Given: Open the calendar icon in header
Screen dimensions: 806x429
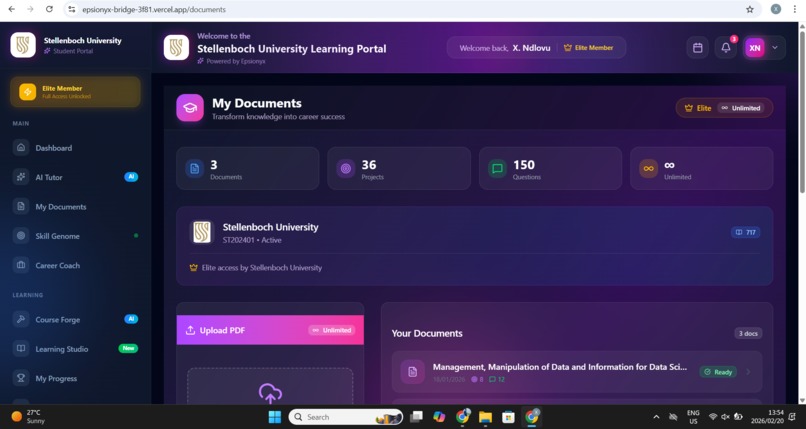Looking at the screenshot, I should pos(698,48).
